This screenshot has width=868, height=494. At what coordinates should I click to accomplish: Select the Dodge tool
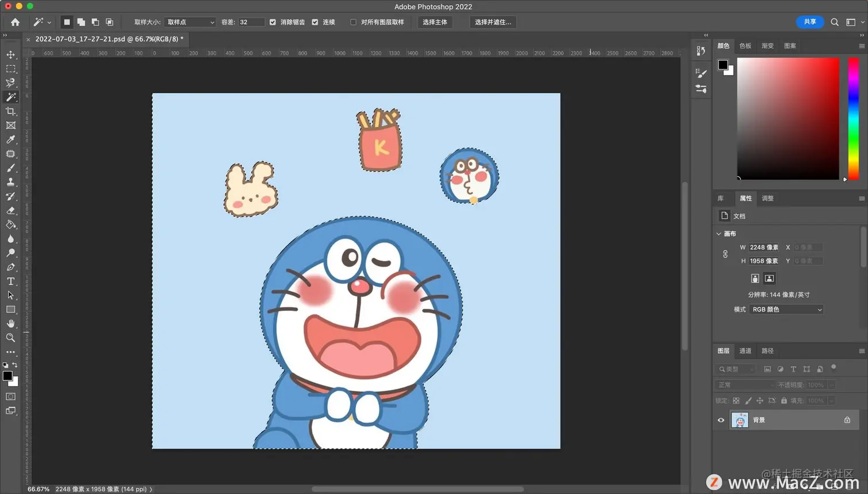[10, 252]
